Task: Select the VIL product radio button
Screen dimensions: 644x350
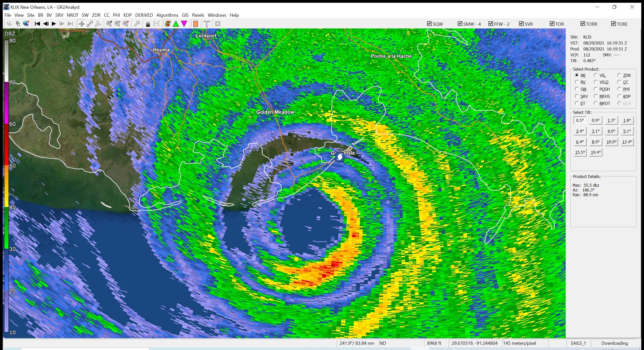Action: click(x=596, y=75)
